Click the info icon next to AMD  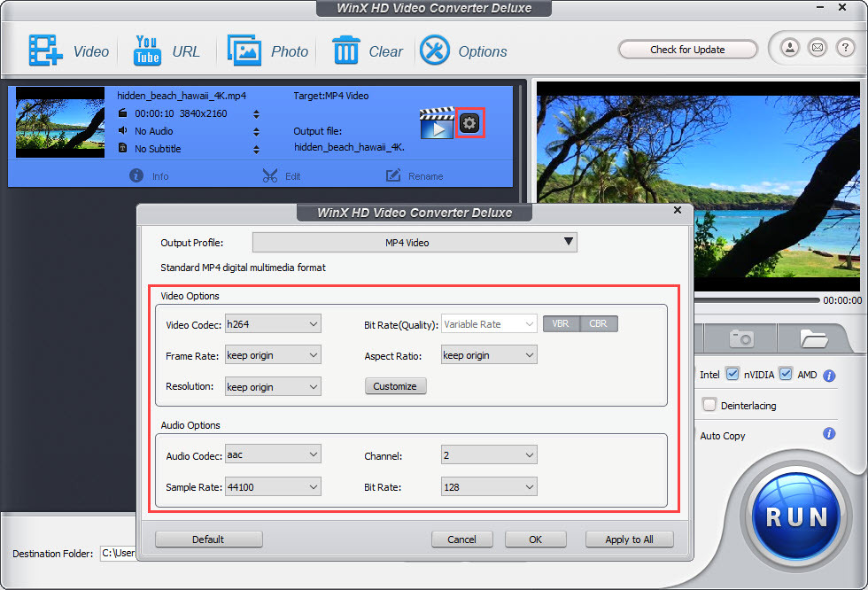click(829, 376)
